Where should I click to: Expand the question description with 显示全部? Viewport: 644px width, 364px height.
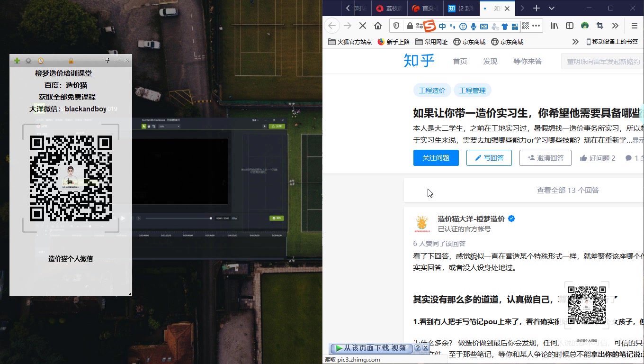click(638, 140)
